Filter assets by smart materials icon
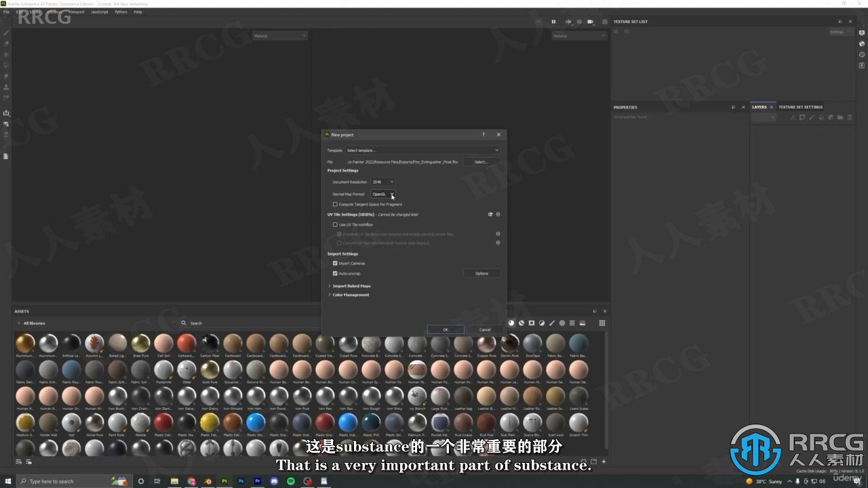 pyautogui.click(x=521, y=323)
